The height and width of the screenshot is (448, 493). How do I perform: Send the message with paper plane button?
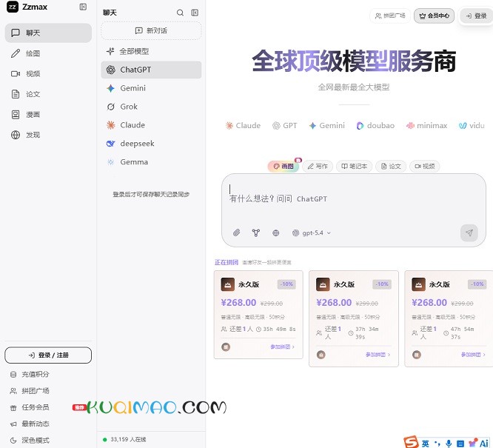(469, 233)
